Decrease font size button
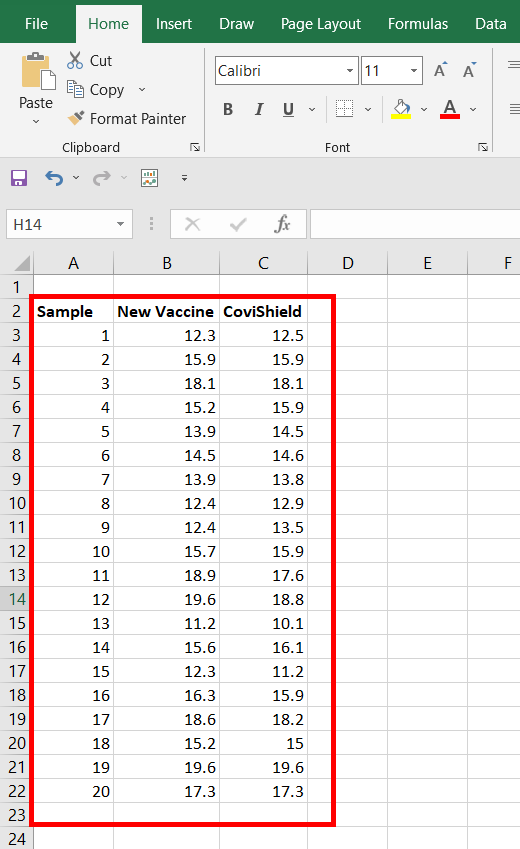Screen dimensions: 520x849 [469, 70]
